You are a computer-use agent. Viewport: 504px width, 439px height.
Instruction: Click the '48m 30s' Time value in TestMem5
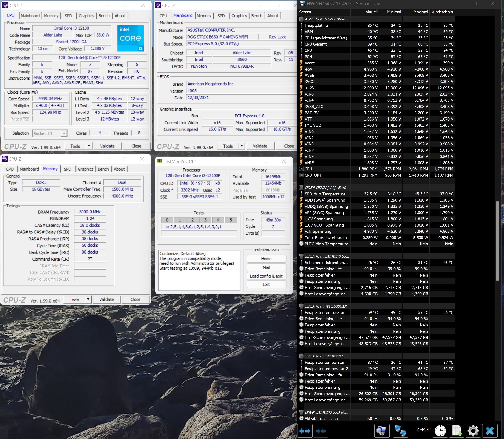(273, 220)
